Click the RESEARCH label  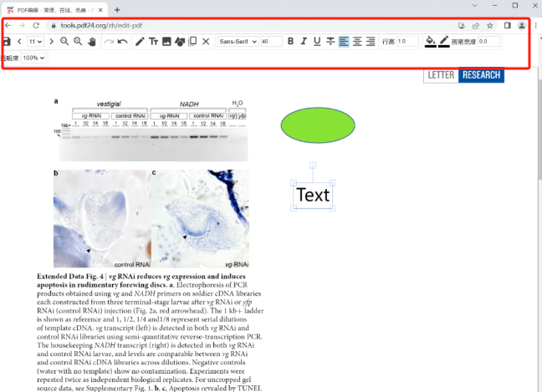(x=481, y=75)
